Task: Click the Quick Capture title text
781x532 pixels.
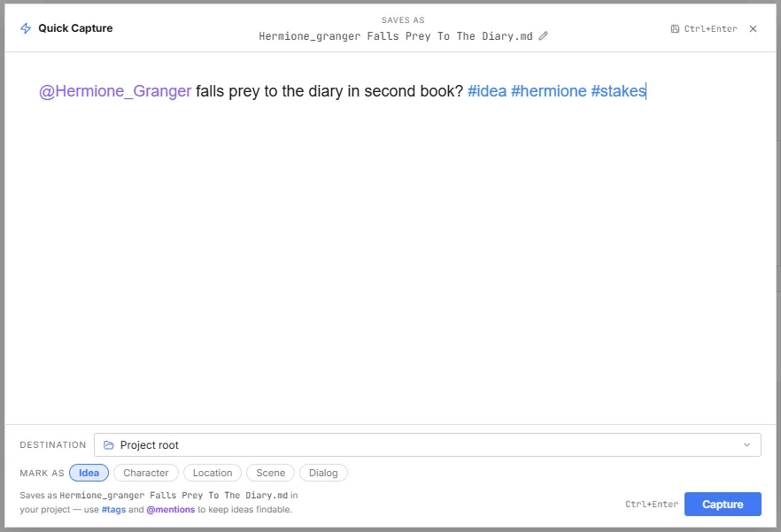Action: 75,28
